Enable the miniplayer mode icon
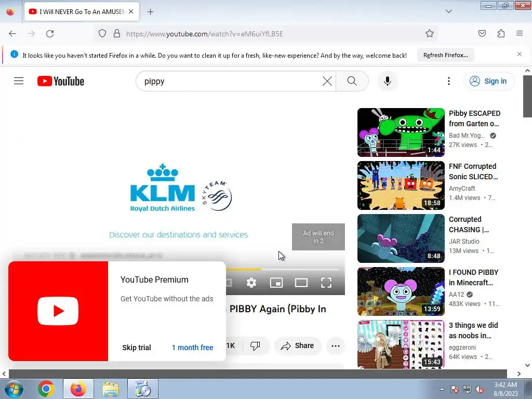The image size is (532, 399). (x=276, y=282)
